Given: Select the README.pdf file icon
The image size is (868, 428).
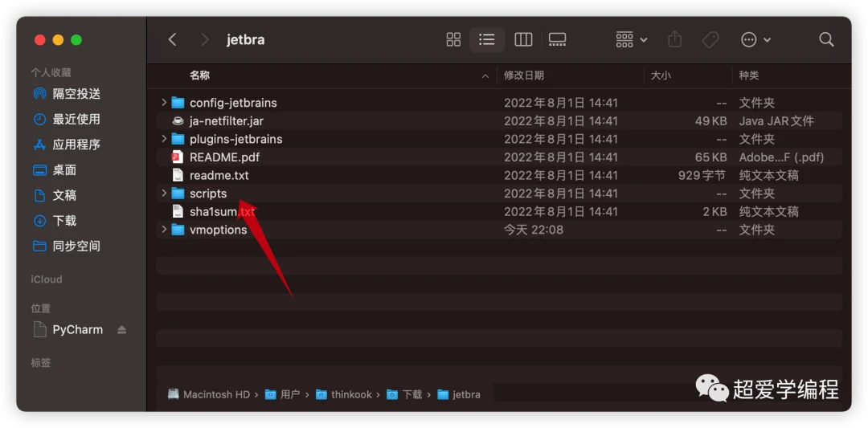Looking at the screenshot, I should pos(178,157).
